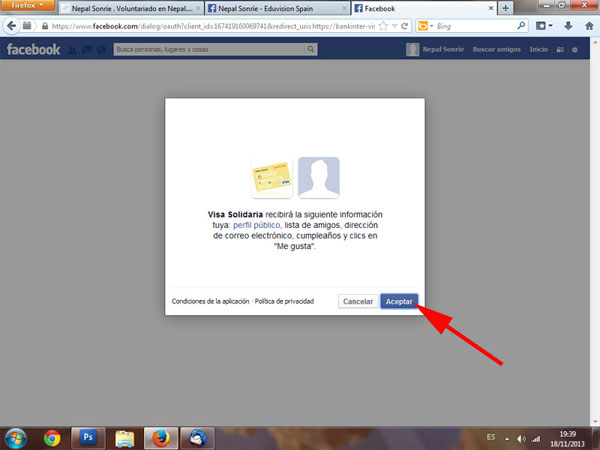Viewport: 600px width, 450px height.
Task: Go to the browser home page icon
Action: click(x=589, y=26)
